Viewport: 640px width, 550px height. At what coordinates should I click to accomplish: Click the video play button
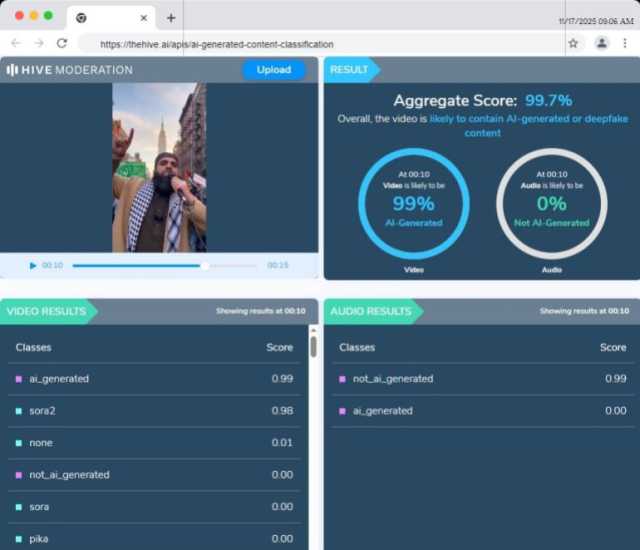tap(33, 266)
